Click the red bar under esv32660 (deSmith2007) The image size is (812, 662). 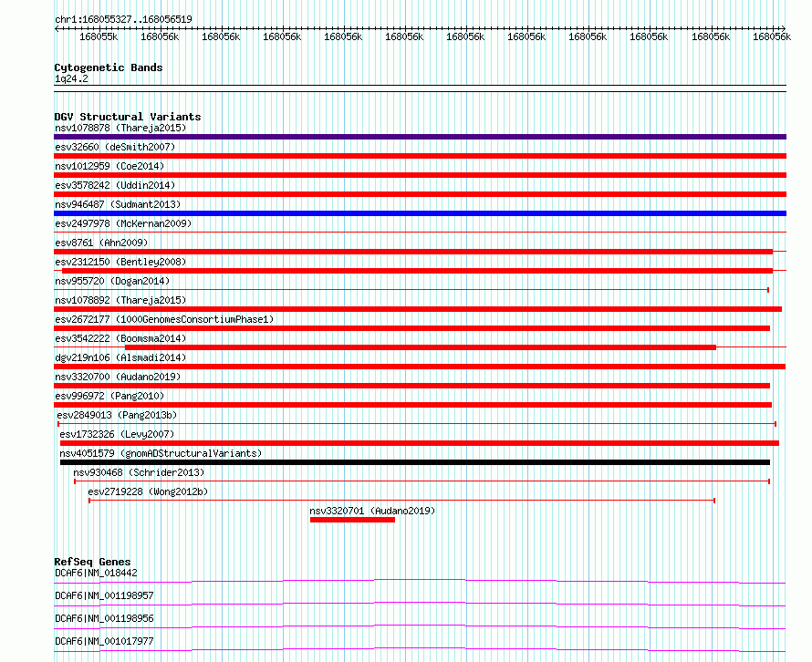point(420,156)
